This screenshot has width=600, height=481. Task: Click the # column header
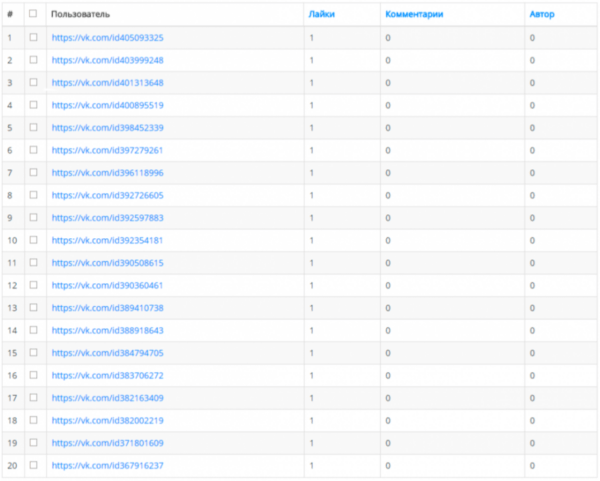click(x=10, y=15)
